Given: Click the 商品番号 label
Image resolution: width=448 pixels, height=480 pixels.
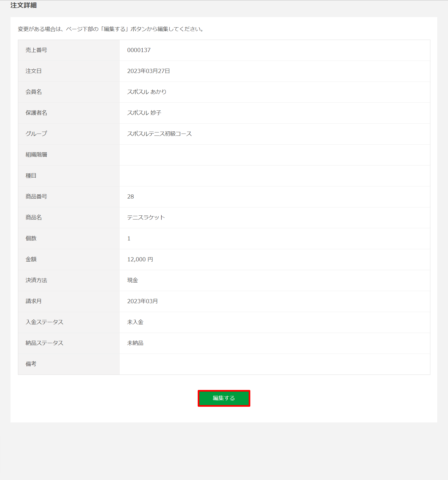Looking at the screenshot, I should tap(36, 197).
